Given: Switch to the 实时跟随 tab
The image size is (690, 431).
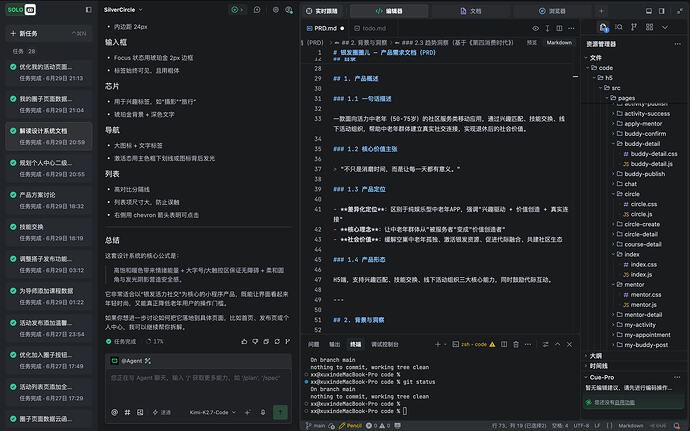Looking at the screenshot, I should (x=322, y=11).
